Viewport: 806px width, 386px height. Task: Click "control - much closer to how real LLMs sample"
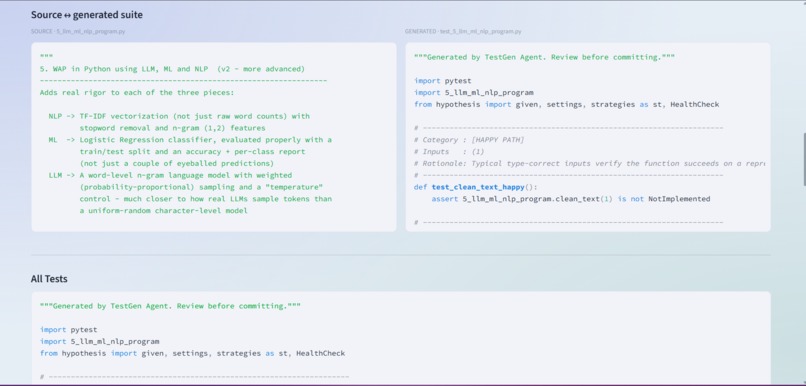tap(206, 199)
